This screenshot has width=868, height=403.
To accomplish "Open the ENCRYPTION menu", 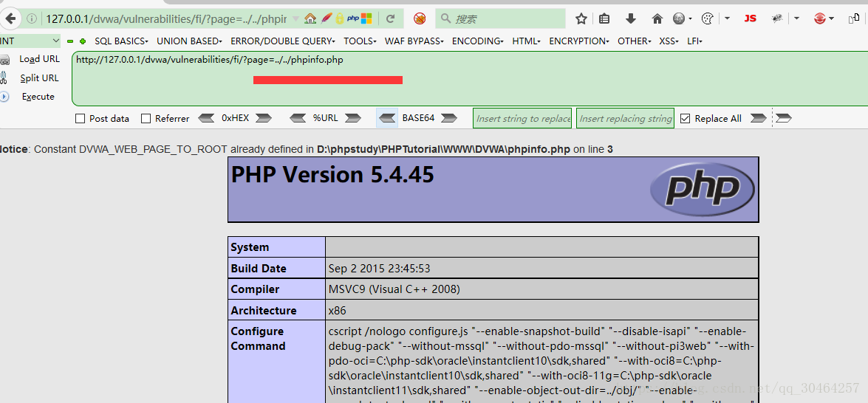I will (x=580, y=41).
